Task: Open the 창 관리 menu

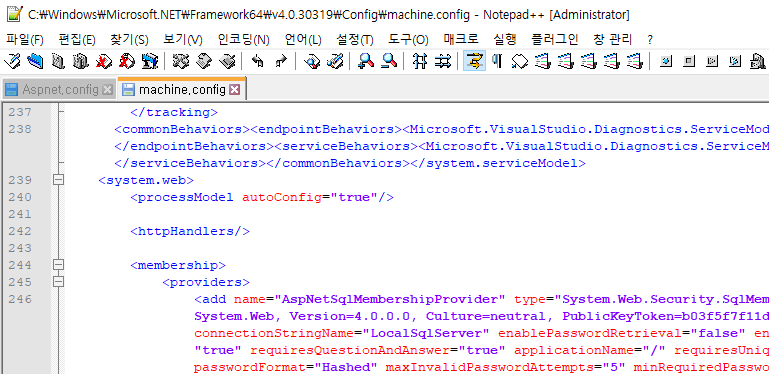Action: (613, 40)
